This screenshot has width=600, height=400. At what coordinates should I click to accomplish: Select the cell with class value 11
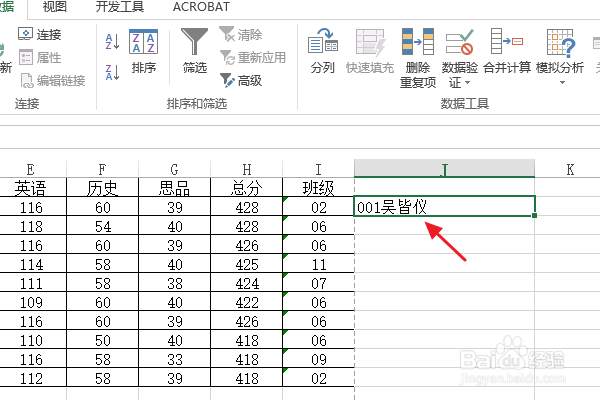coord(318,264)
